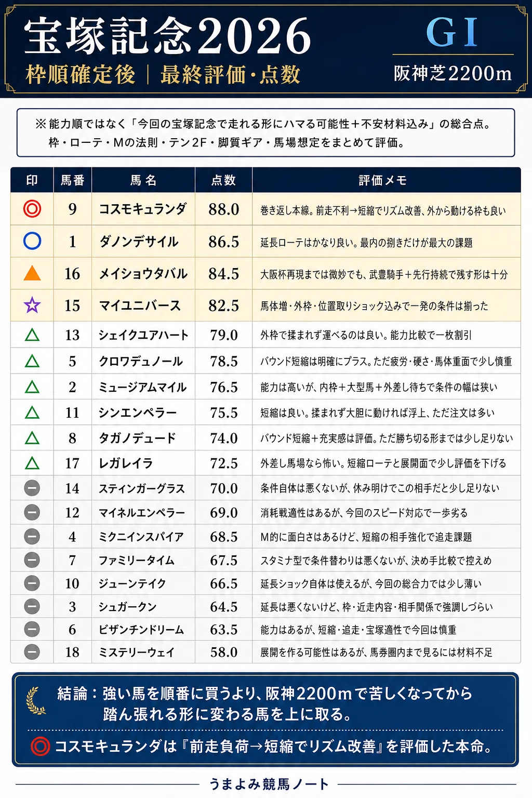Viewport: 532px width, 798px height.
Task: Click horse number 18
Action: (x=72, y=652)
